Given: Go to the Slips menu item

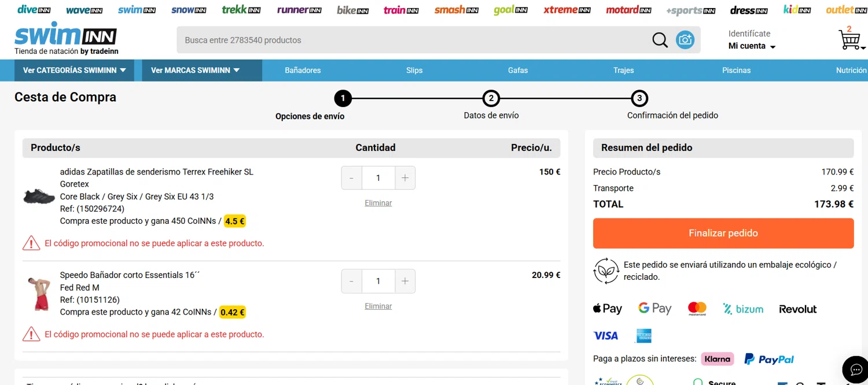Looking at the screenshot, I should (x=414, y=71).
